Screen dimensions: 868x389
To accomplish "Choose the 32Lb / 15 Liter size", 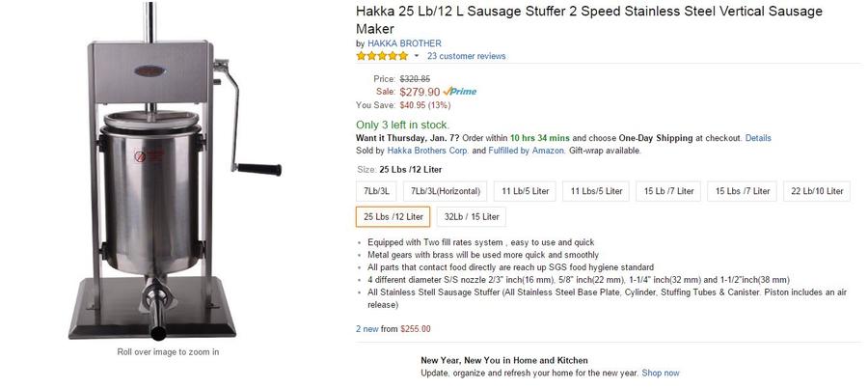I will (472, 216).
